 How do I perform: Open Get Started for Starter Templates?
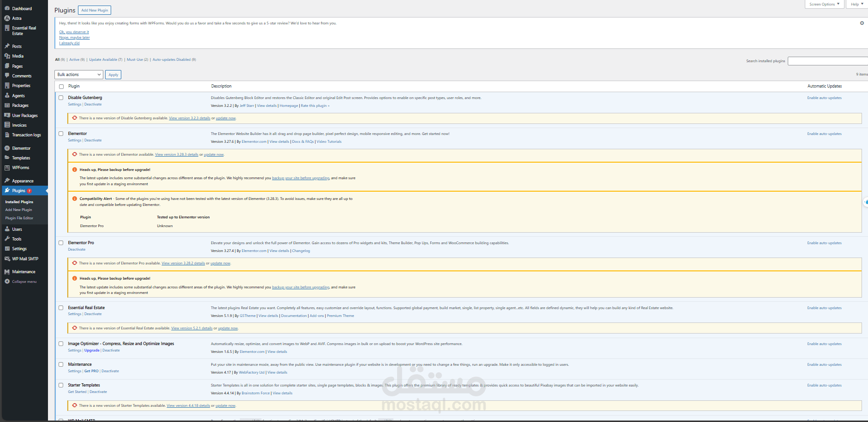77,392
